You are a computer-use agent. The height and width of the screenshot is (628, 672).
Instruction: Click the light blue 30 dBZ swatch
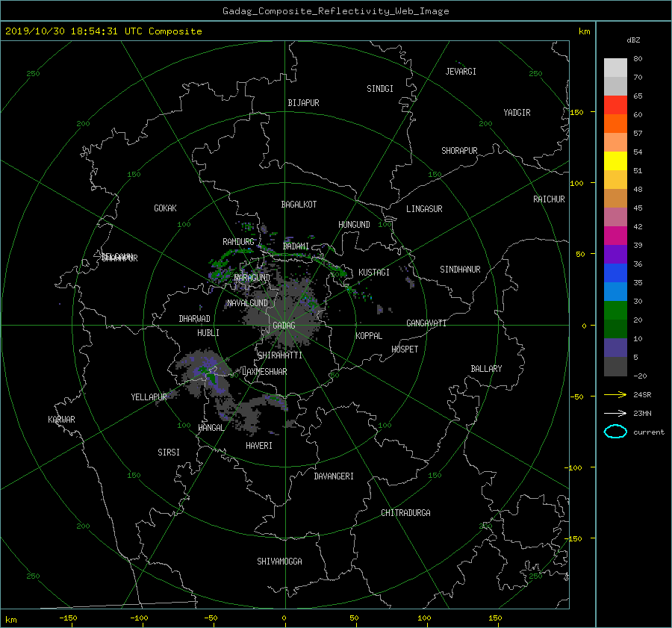click(x=615, y=292)
